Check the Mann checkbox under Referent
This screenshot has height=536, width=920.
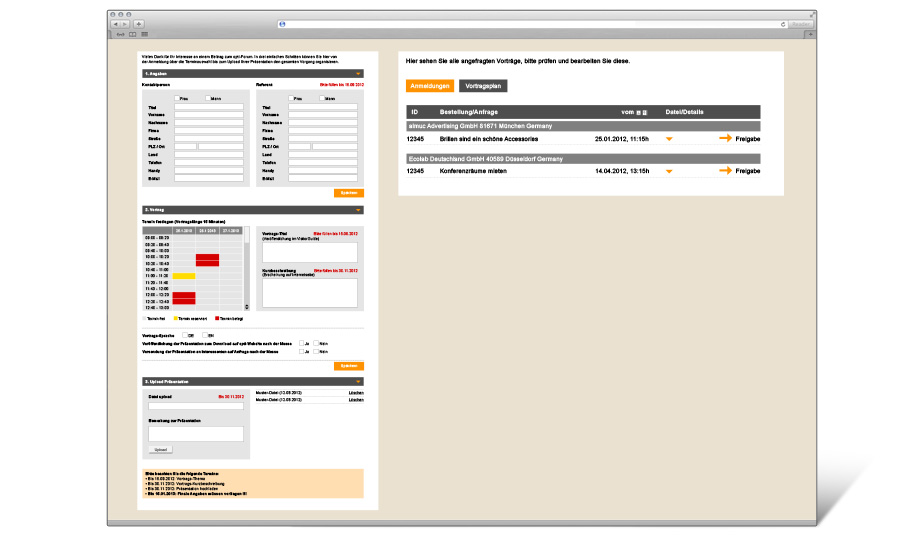point(321,98)
